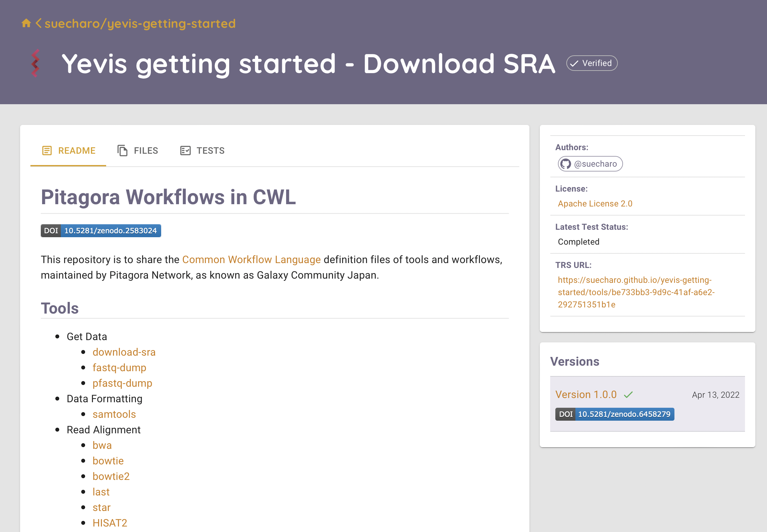Open the bwa link
The height and width of the screenshot is (532, 767).
tap(102, 445)
